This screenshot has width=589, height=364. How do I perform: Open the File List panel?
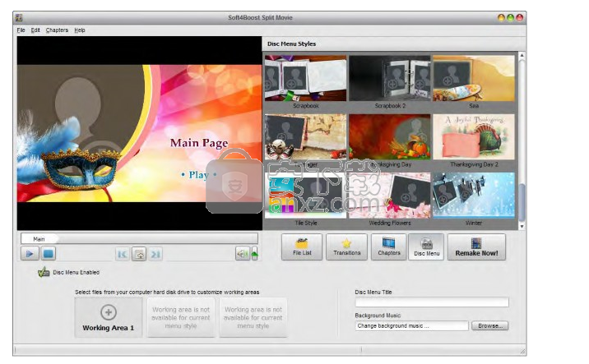(302, 247)
